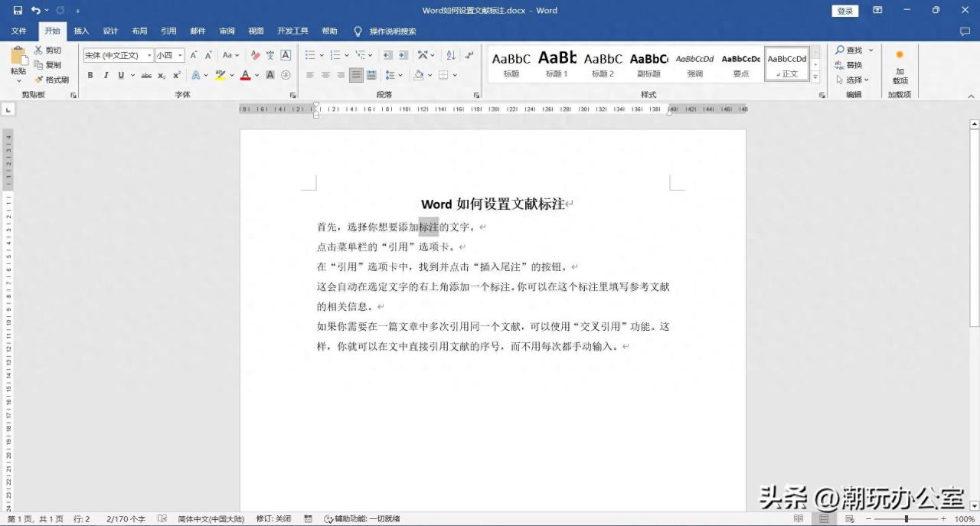Toggle justified alignment
This screenshot has width=980, height=526.
pyautogui.click(x=356, y=75)
